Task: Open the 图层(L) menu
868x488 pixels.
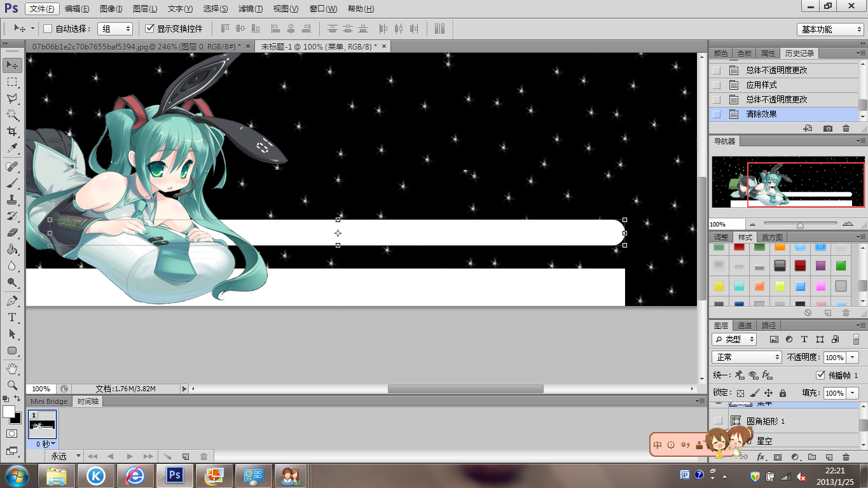Action: pos(146,9)
